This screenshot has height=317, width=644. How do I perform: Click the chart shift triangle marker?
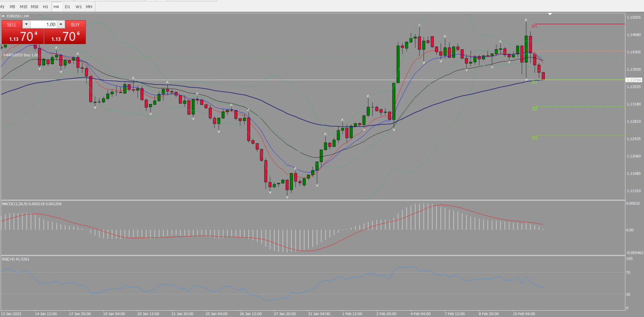550,14
